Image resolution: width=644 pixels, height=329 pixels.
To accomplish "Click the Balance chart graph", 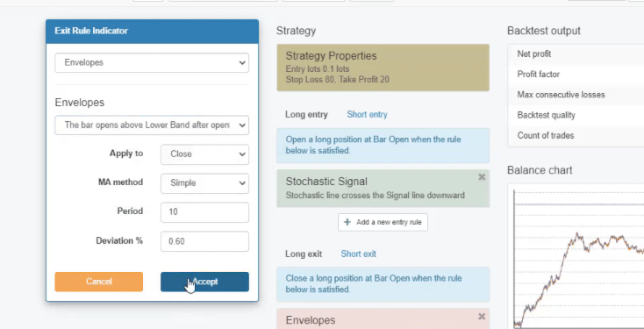I will click(579, 257).
